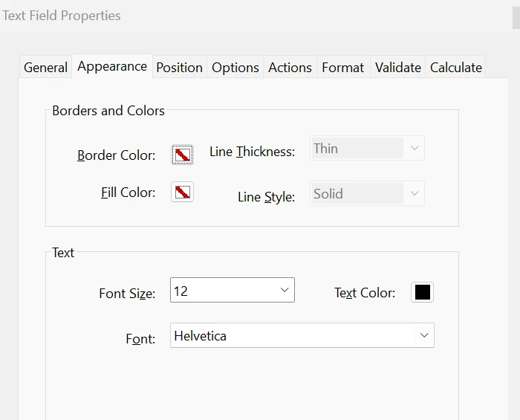Open the Calculate tab
The image size is (520, 420).
(x=456, y=68)
